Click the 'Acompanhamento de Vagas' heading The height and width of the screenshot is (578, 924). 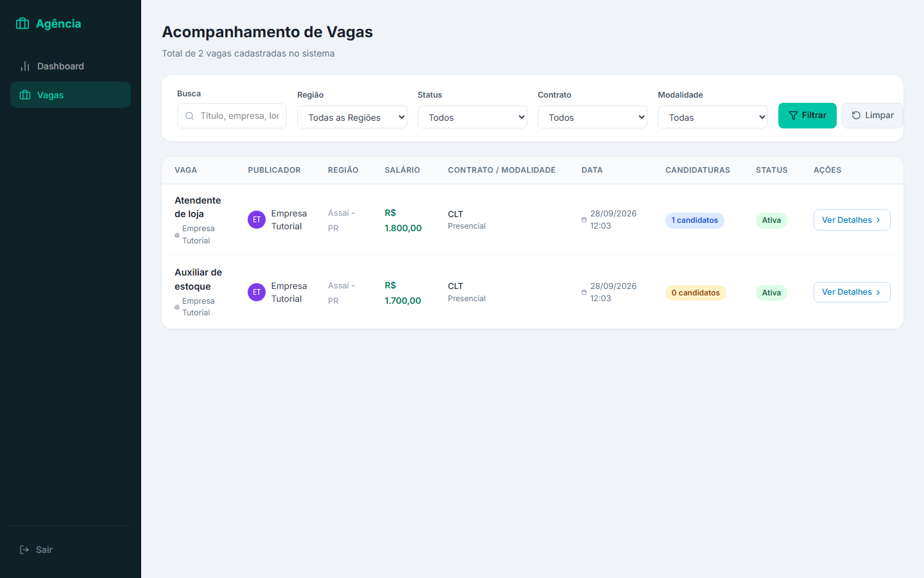(267, 32)
